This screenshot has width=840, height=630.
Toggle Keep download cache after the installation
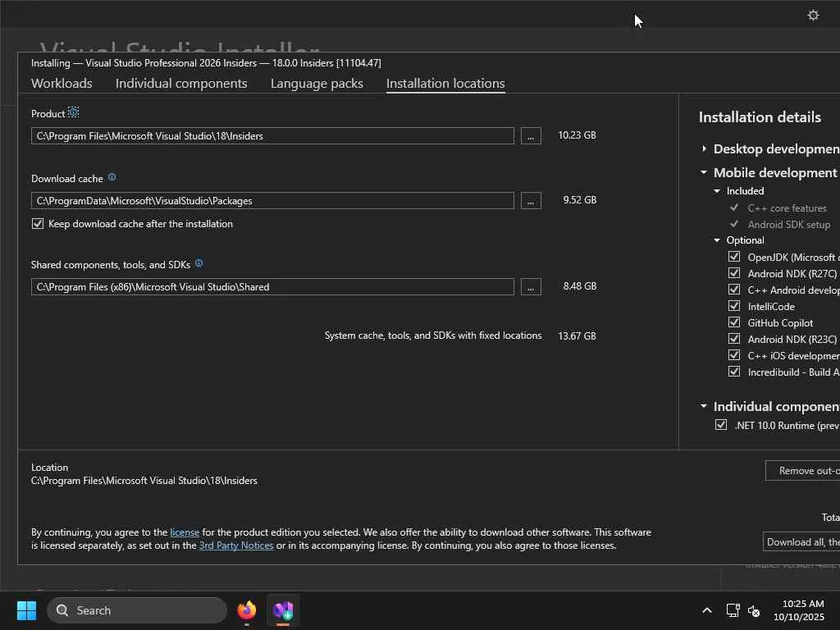pos(38,223)
